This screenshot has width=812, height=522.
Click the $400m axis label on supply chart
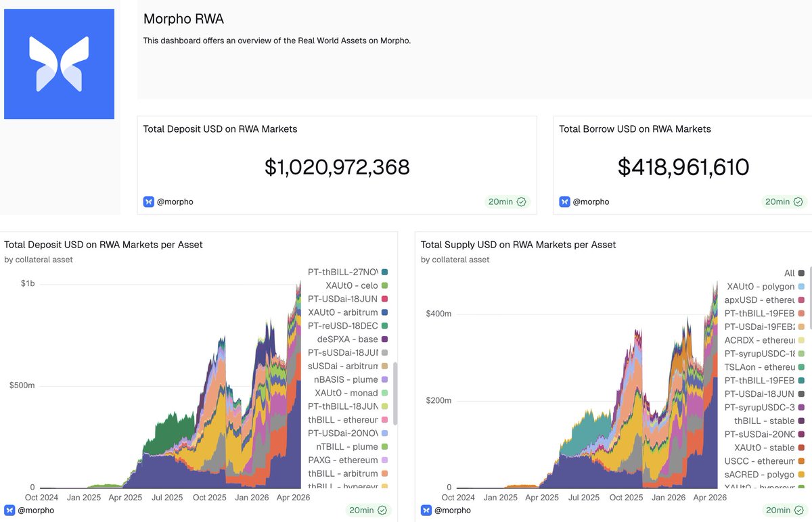[438, 314]
